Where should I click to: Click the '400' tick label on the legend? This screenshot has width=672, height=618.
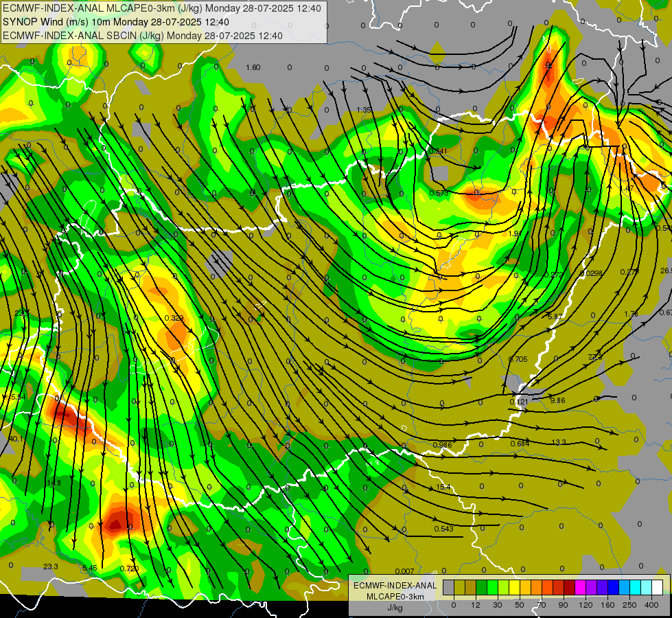click(x=651, y=605)
